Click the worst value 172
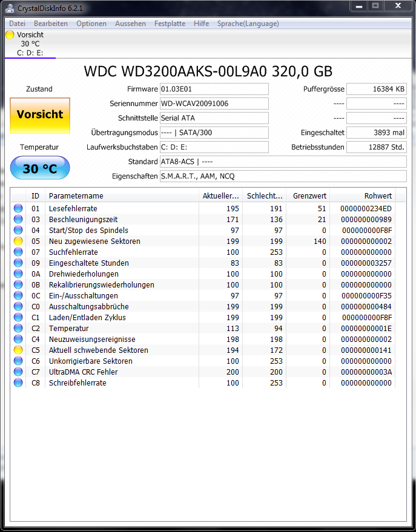 (276, 350)
